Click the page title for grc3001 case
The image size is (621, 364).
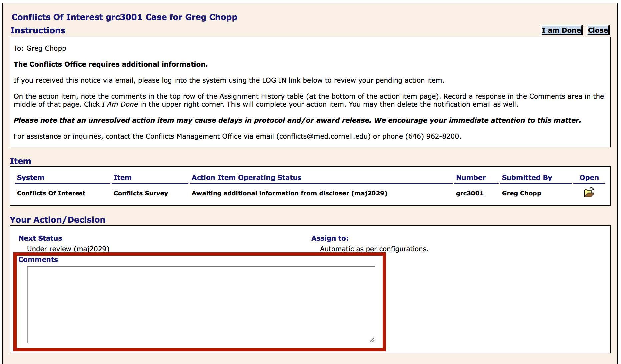coord(124,17)
